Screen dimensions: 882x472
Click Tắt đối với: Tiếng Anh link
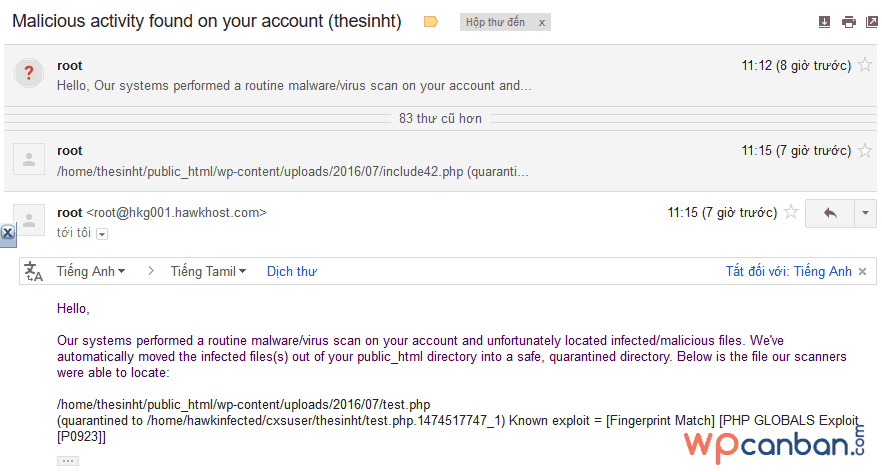click(788, 272)
